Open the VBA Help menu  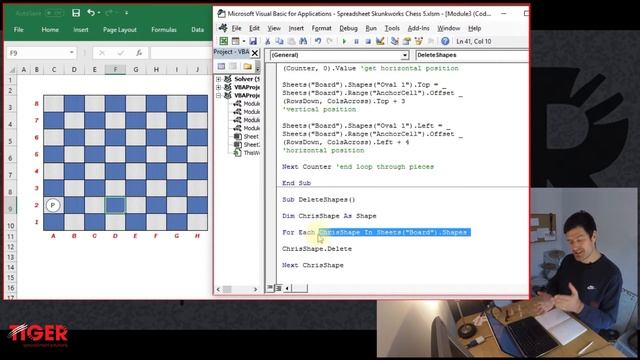tap(474, 28)
